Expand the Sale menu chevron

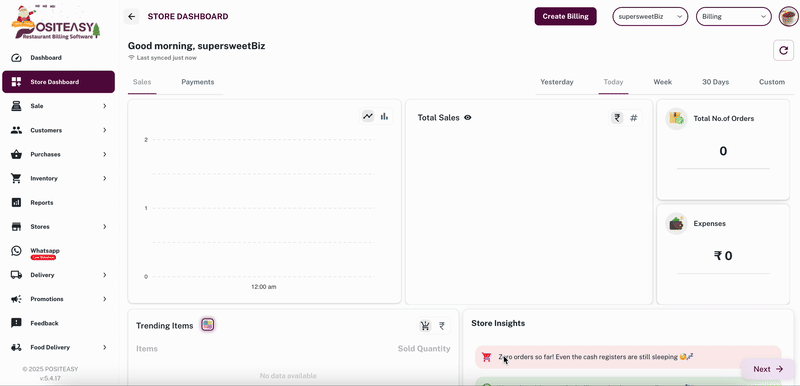(105, 106)
